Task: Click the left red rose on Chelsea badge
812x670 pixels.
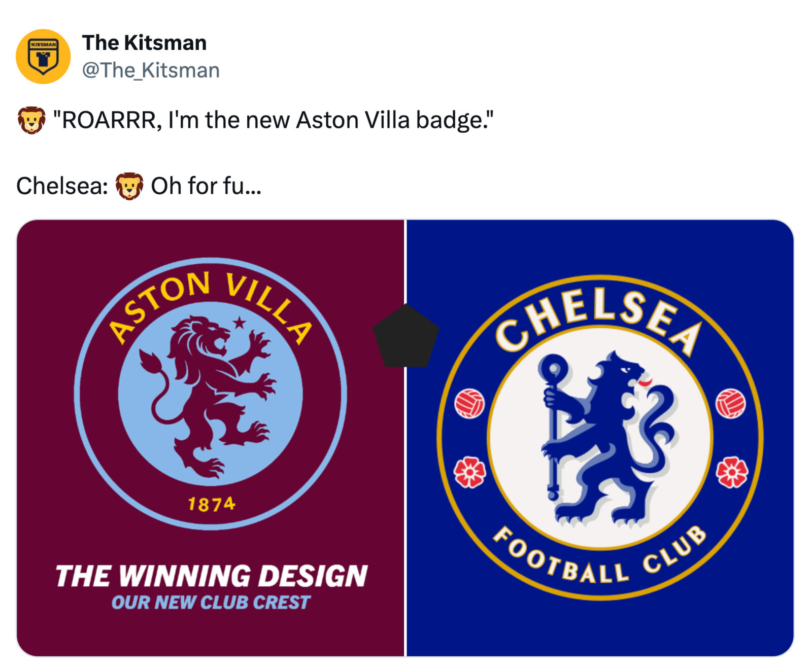Action: pos(469,472)
